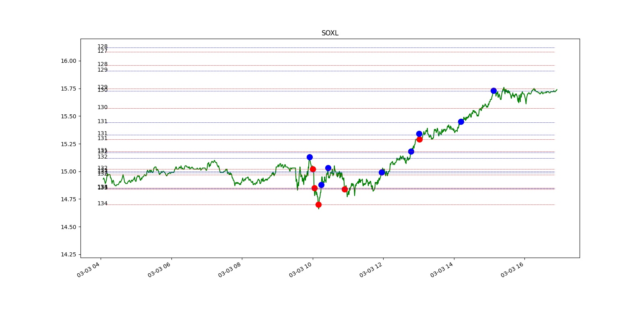The height and width of the screenshot is (322, 644).
Task: Select the 15.75 y-axis tick label
Action: pos(68,89)
